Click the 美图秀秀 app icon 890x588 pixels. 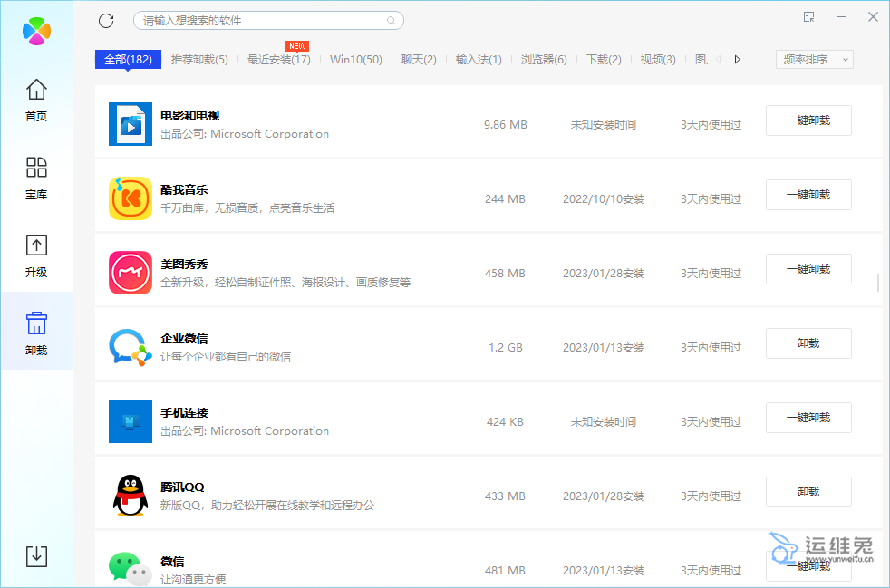[x=131, y=273]
